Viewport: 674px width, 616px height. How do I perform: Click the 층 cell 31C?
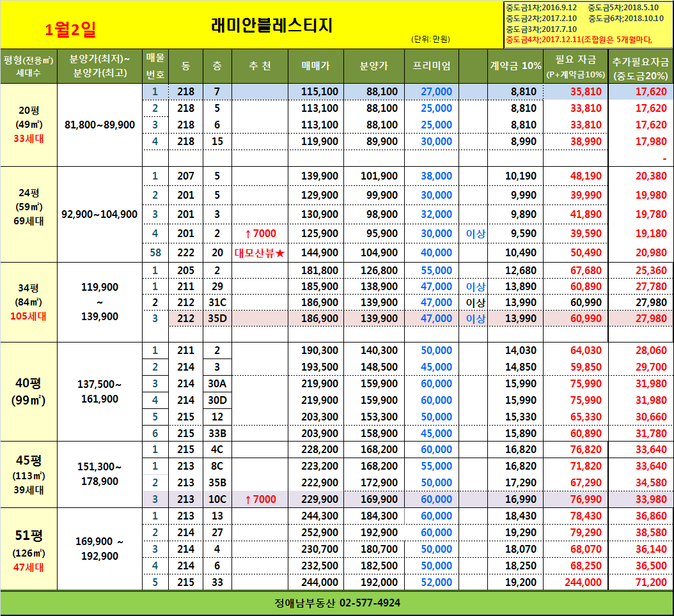(217, 302)
